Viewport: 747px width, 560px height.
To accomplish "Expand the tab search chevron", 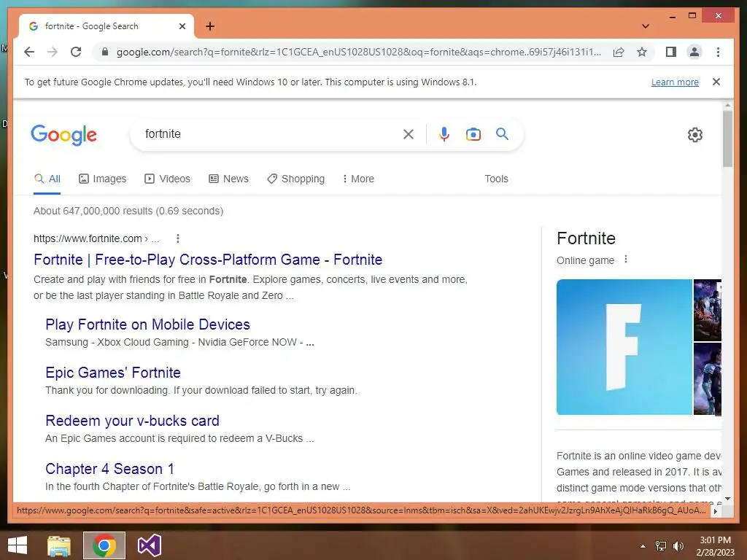I will (646, 26).
